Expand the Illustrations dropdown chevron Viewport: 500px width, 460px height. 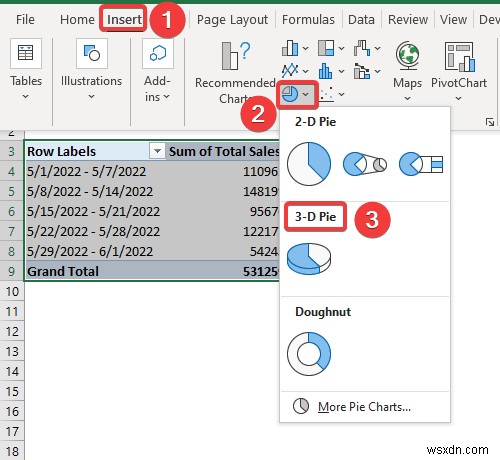[x=91, y=97]
